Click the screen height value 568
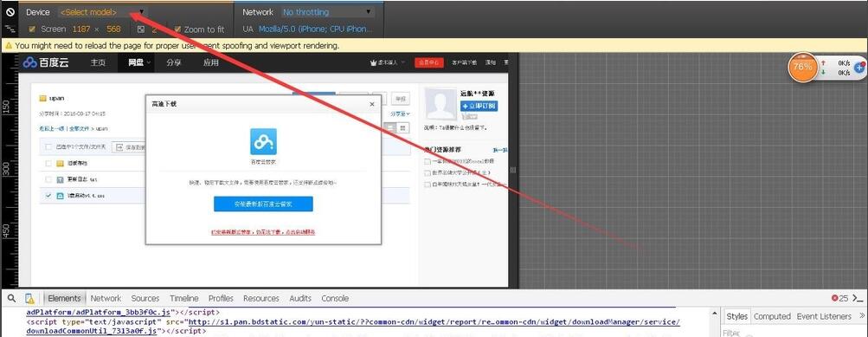Image resolution: width=868 pixels, height=337 pixels. click(x=113, y=29)
